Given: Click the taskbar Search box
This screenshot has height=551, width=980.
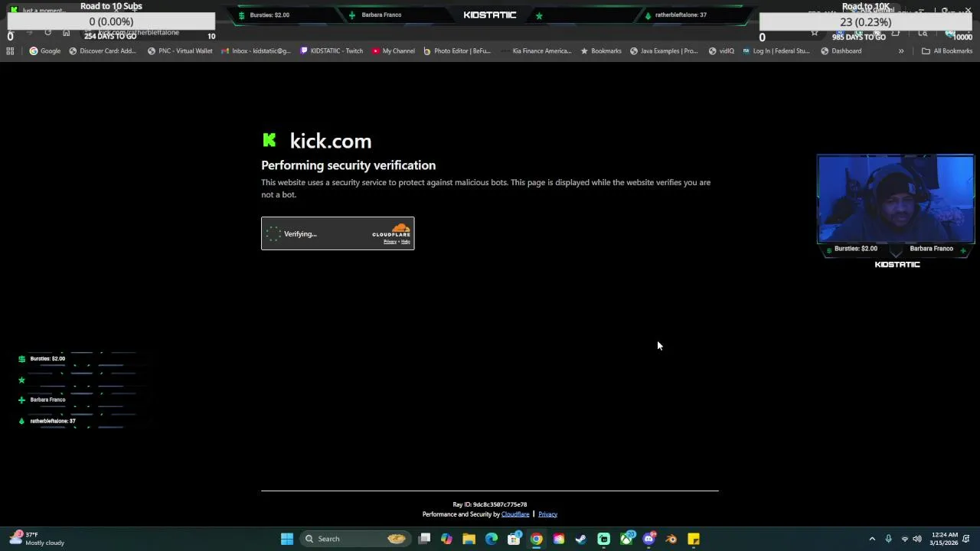Looking at the screenshot, I should click(x=354, y=539).
